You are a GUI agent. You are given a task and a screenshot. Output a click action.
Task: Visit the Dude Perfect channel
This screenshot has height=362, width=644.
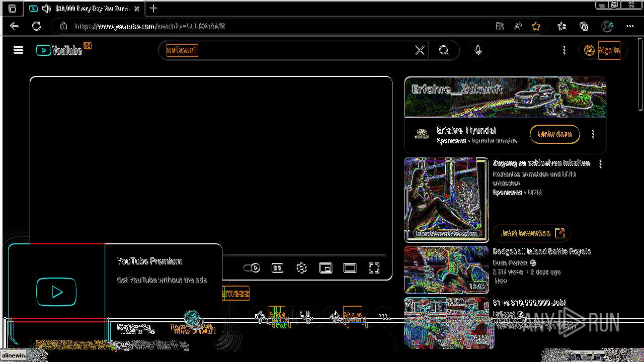pos(510,263)
